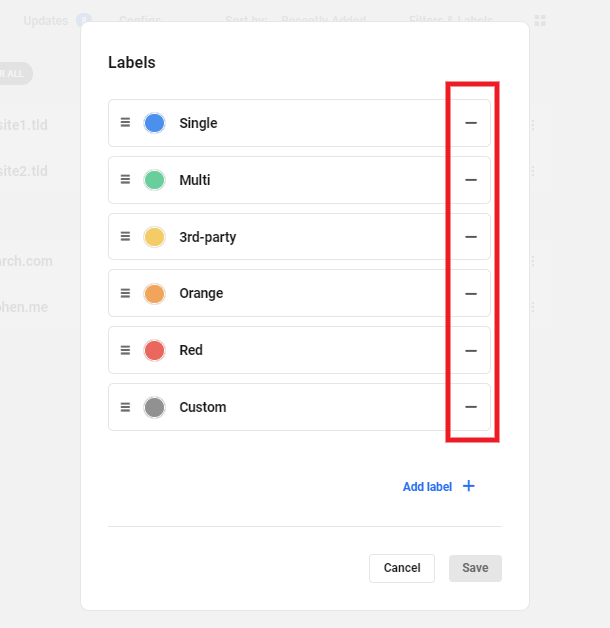This screenshot has width=610, height=628.
Task: Click the Custom row drag handle
Action: 125,407
